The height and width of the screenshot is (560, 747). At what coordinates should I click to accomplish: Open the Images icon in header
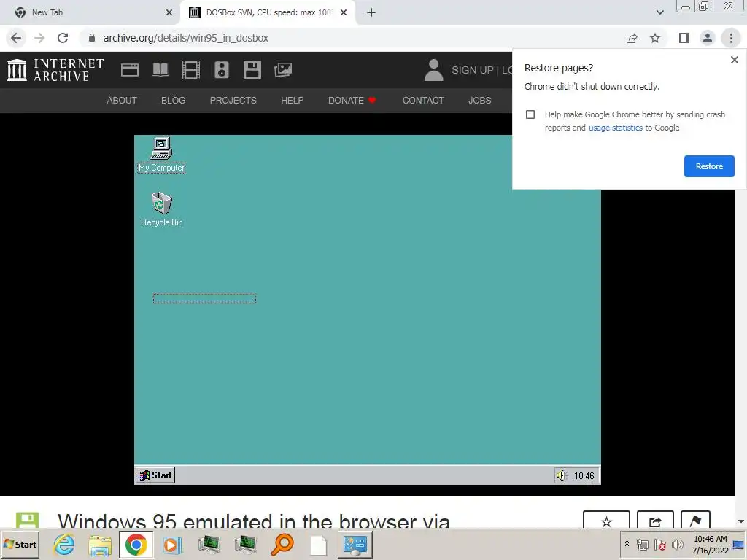(283, 70)
